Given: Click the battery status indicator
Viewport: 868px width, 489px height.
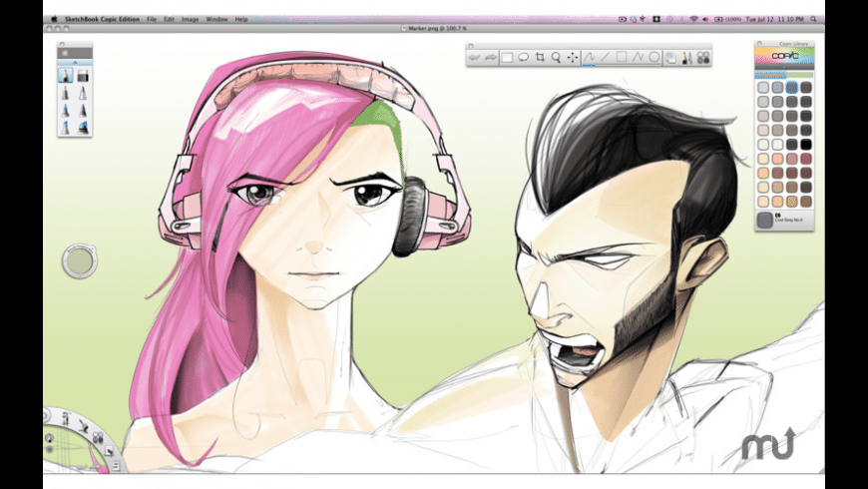Looking at the screenshot, I should pyautogui.click(x=727, y=19).
